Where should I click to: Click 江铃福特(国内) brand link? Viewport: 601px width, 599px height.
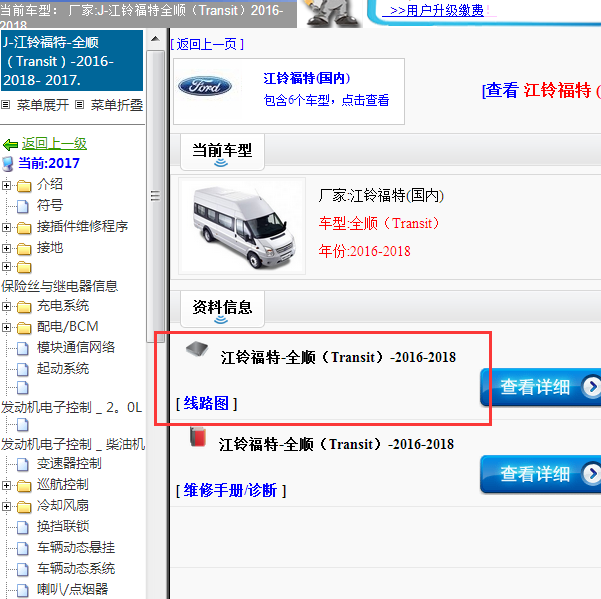coord(307,78)
